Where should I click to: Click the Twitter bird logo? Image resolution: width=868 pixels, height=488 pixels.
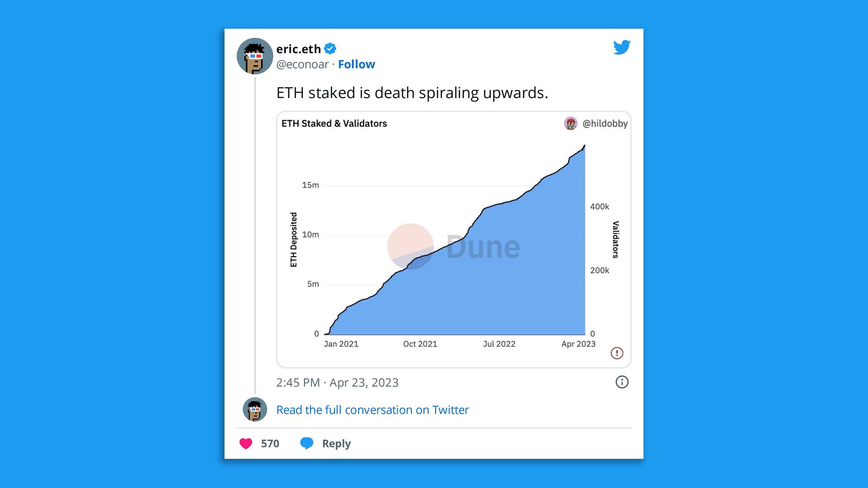click(x=622, y=47)
